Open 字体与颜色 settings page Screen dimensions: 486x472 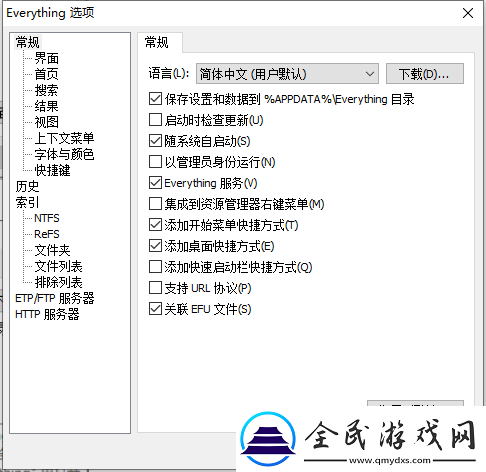[64, 154]
